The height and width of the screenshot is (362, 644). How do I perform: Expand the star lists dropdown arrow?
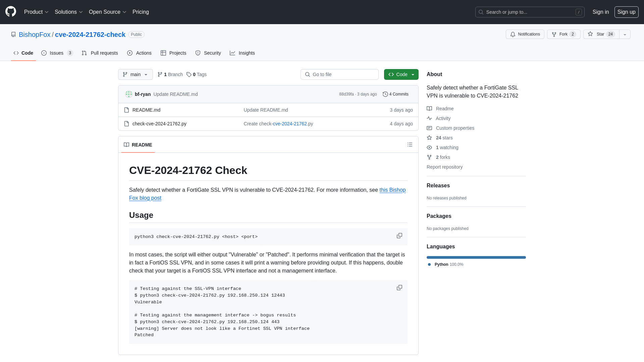point(625,34)
